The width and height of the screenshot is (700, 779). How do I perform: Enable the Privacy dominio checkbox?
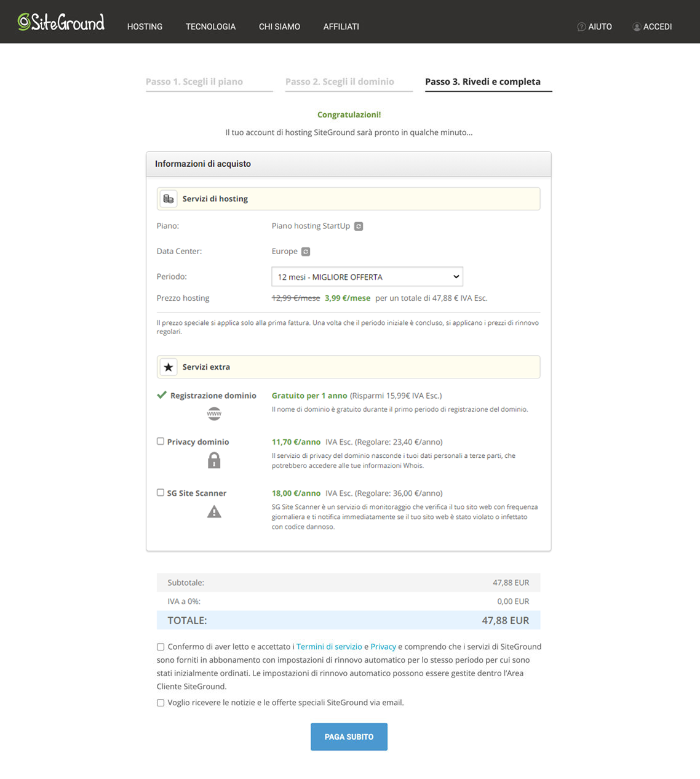pyautogui.click(x=161, y=441)
